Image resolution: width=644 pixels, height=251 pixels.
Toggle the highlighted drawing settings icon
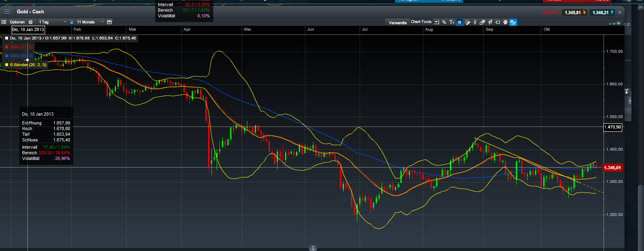tap(513, 22)
